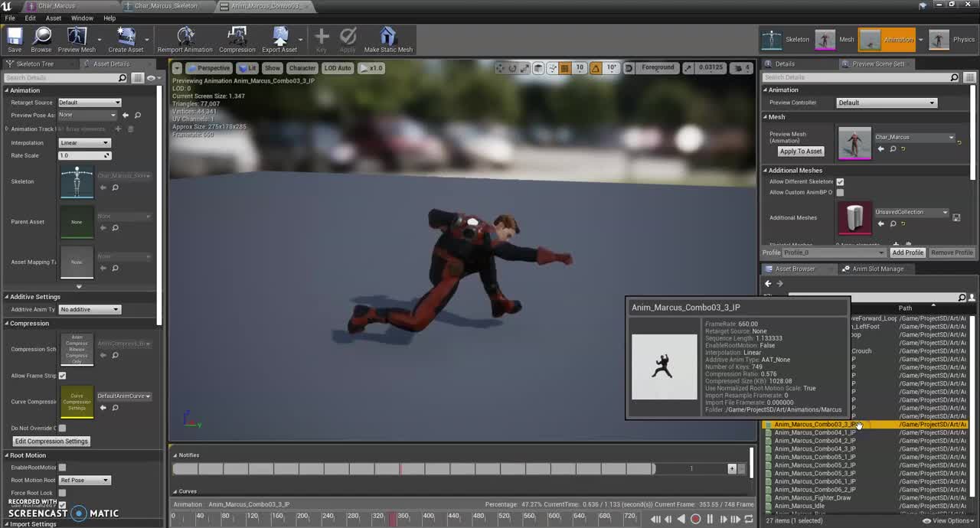Click the red scrub marker on the timeline
This screenshot has width=980, height=528.
coord(393,520)
